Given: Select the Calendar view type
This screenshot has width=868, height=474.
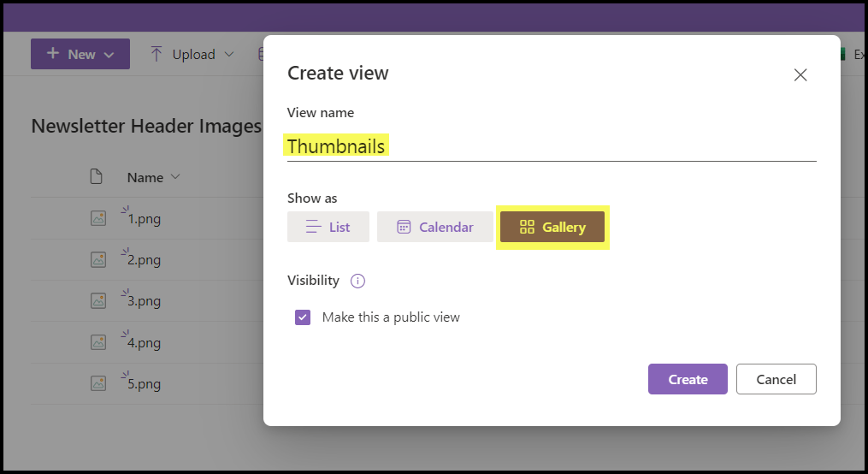Looking at the screenshot, I should (435, 227).
